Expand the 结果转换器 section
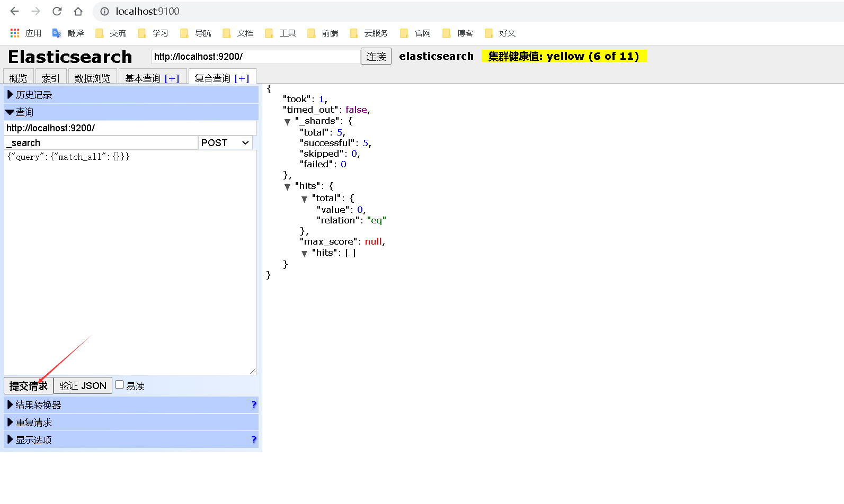Image resolution: width=844 pixels, height=504 pixels. click(131, 405)
